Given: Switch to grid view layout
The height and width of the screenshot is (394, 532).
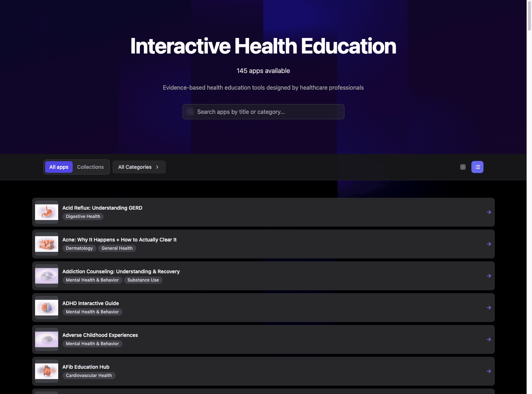Looking at the screenshot, I should click(x=463, y=167).
